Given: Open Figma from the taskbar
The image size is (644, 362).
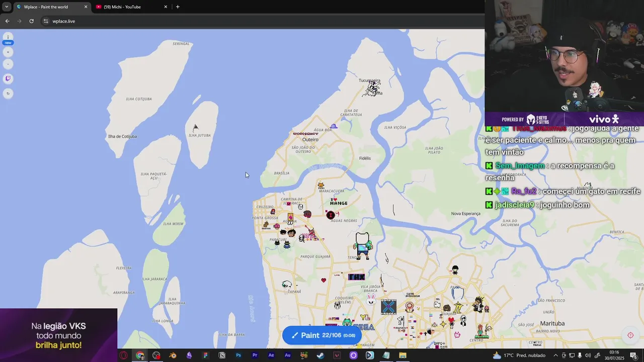Looking at the screenshot, I should point(205,355).
